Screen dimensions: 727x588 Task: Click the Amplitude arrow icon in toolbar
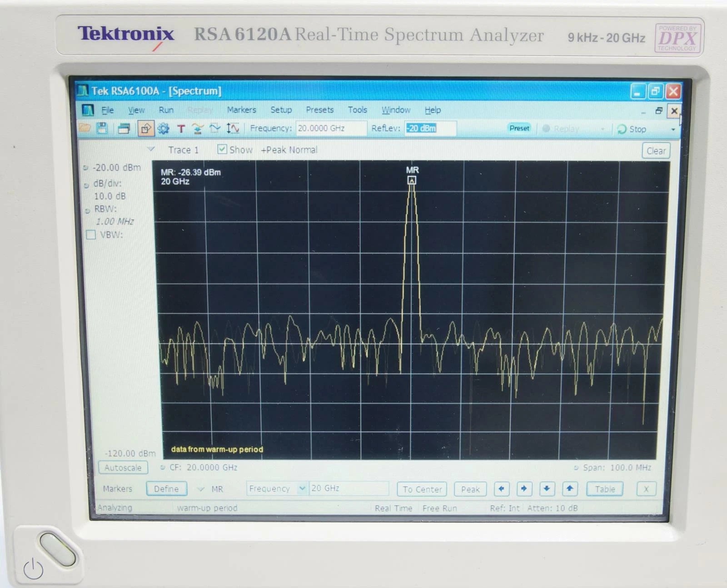(233, 129)
